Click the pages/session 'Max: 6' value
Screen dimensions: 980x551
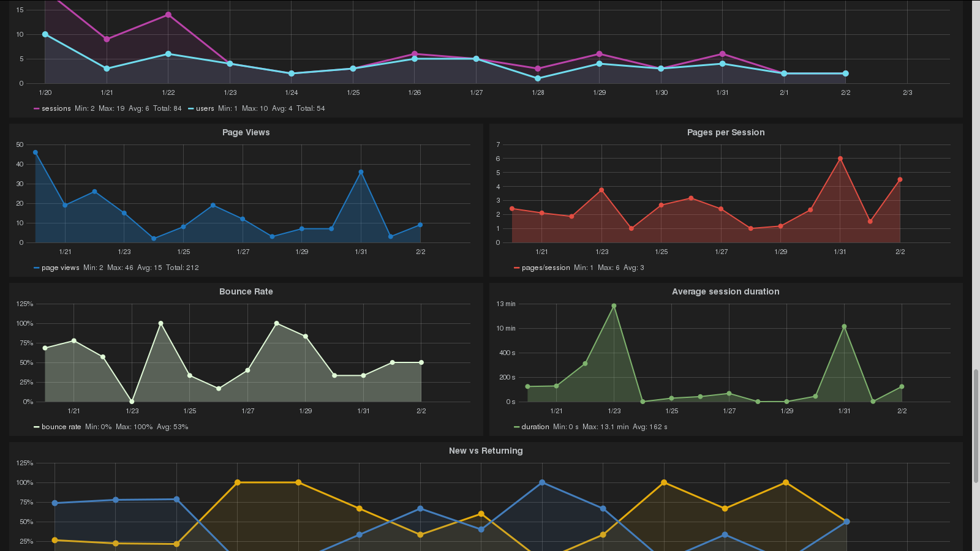tap(609, 268)
